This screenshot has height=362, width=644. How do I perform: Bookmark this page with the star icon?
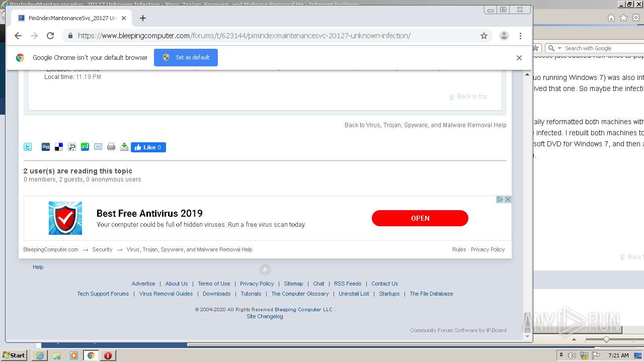[484, 36]
